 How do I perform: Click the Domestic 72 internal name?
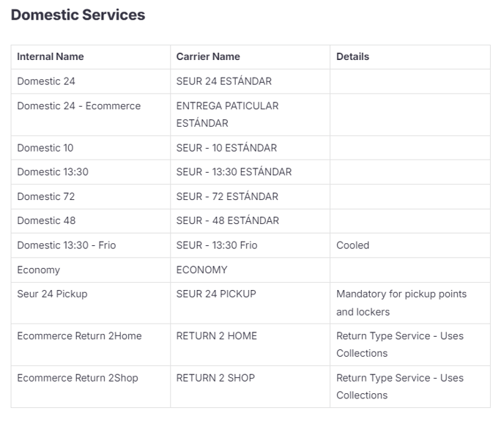pyautogui.click(x=46, y=196)
